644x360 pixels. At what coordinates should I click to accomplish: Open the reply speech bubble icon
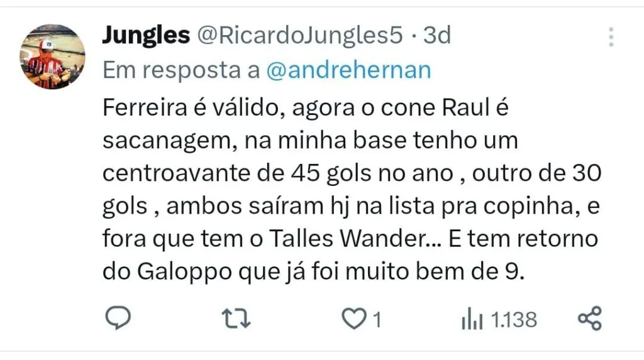pyautogui.click(x=118, y=318)
